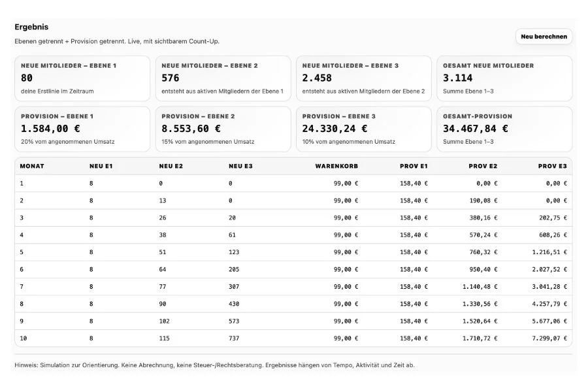
Task: Click the PROV E1 column header
Action: [x=414, y=166]
